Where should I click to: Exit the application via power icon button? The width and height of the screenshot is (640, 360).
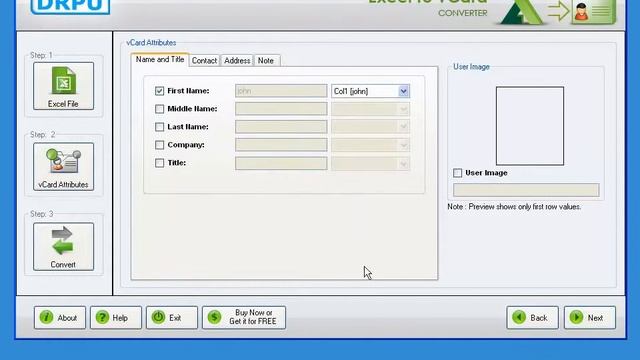click(171, 318)
